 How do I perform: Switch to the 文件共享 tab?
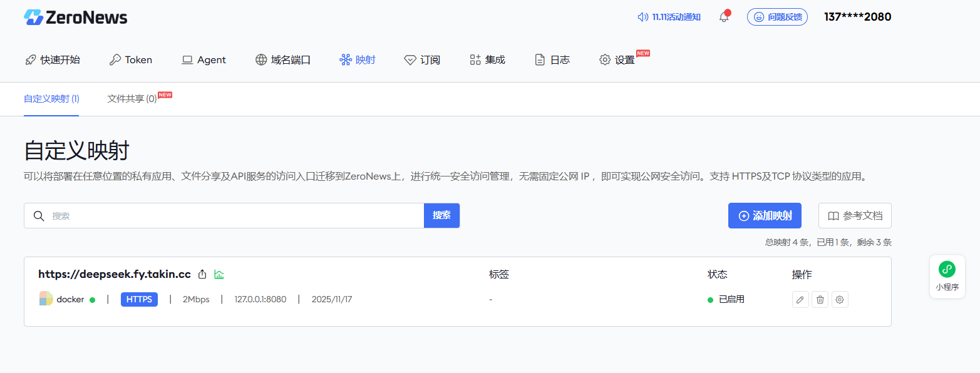pyautogui.click(x=132, y=99)
